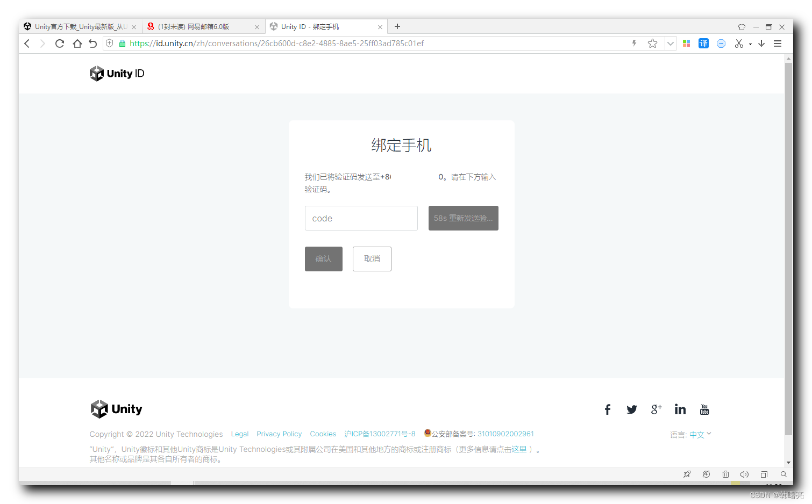Open the downloads arrow icon
The width and height of the screenshot is (812, 504).
(761, 44)
